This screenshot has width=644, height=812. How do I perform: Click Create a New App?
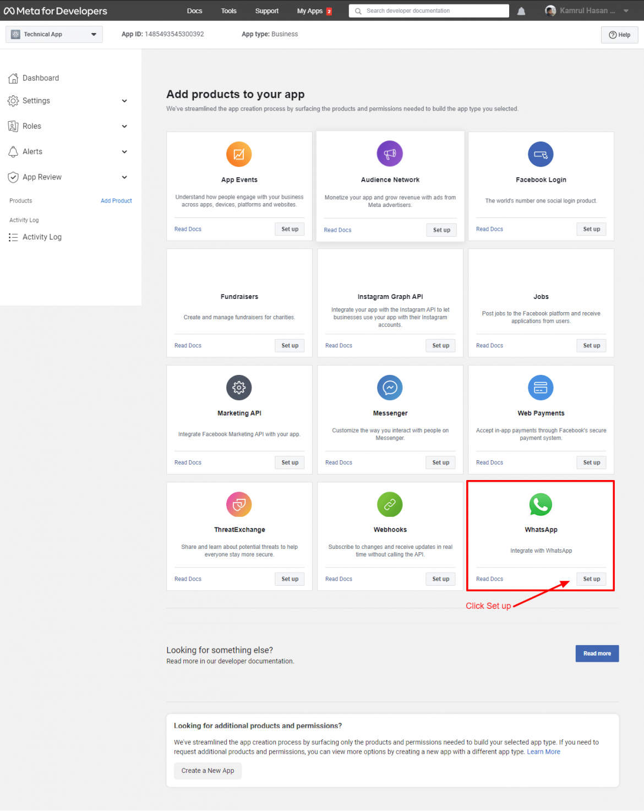point(208,771)
